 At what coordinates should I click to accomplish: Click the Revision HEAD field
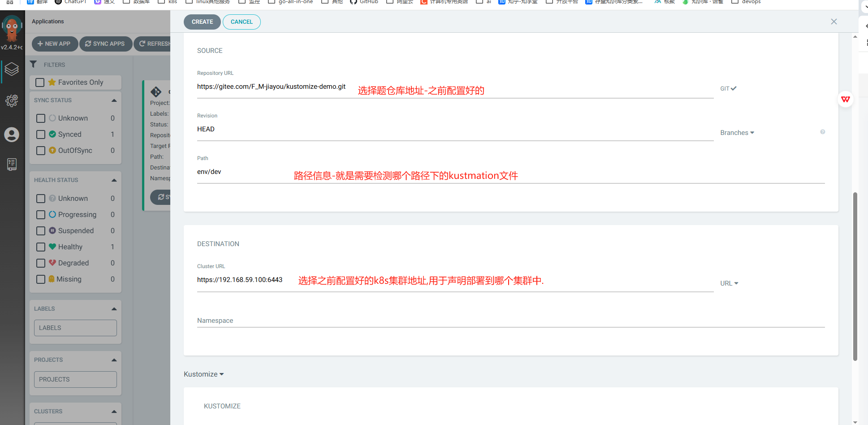coord(455,130)
